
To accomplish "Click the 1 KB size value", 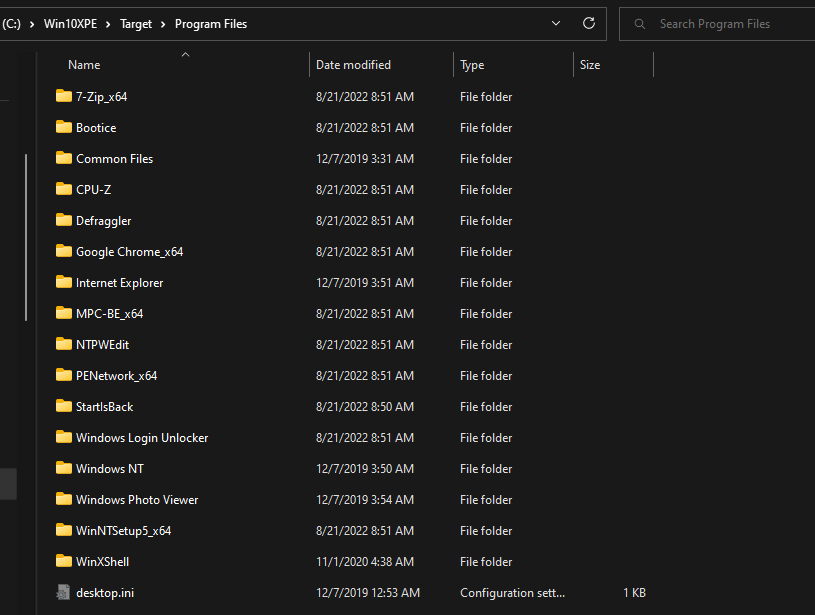I will coord(634,593).
